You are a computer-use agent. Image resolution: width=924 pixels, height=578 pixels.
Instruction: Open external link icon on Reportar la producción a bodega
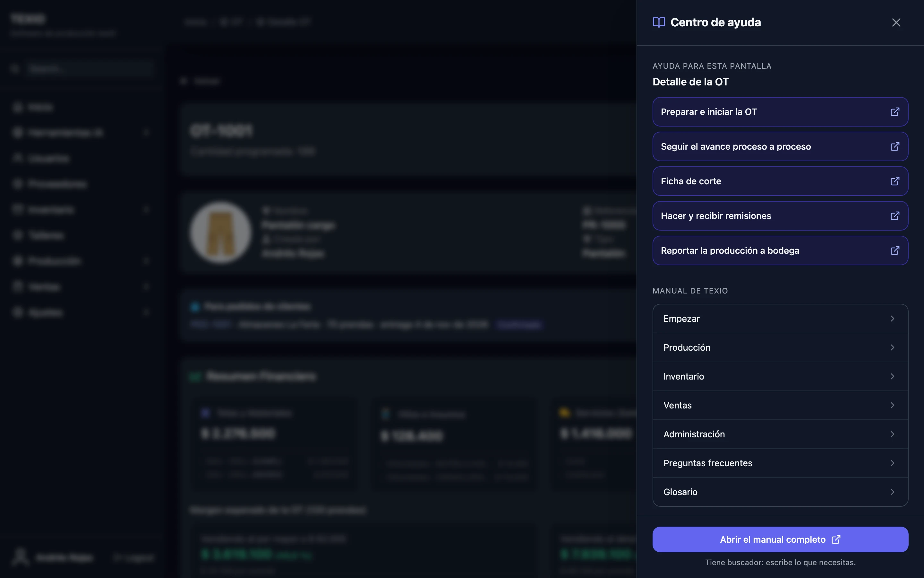click(x=894, y=250)
